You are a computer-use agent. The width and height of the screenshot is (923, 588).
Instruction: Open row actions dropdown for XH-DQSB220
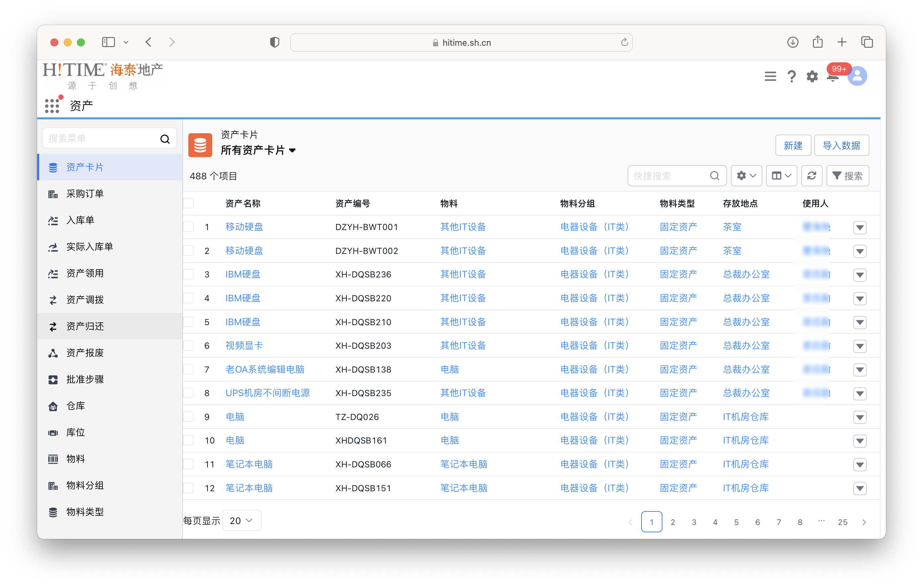[x=860, y=299]
